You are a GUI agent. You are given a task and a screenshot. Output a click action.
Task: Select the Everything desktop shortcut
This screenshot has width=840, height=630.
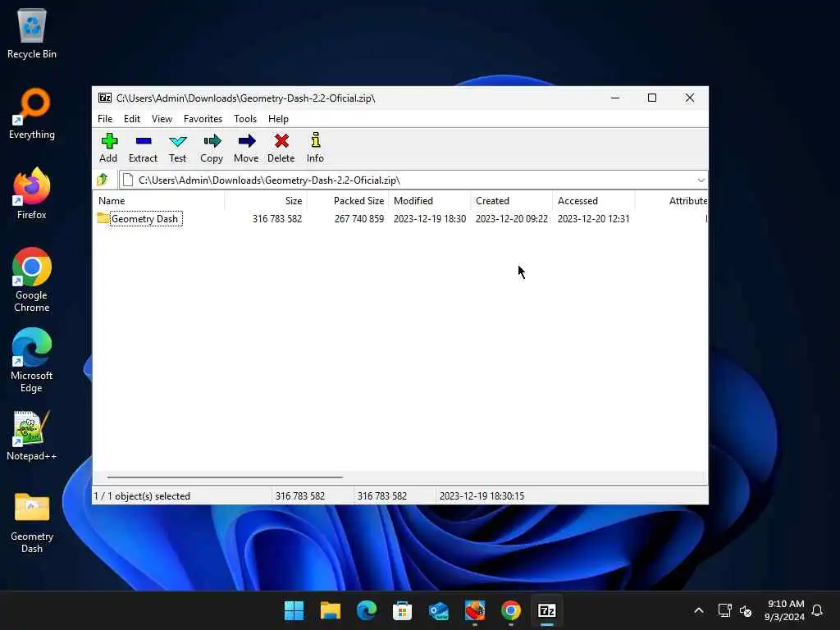(x=32, y=113)
